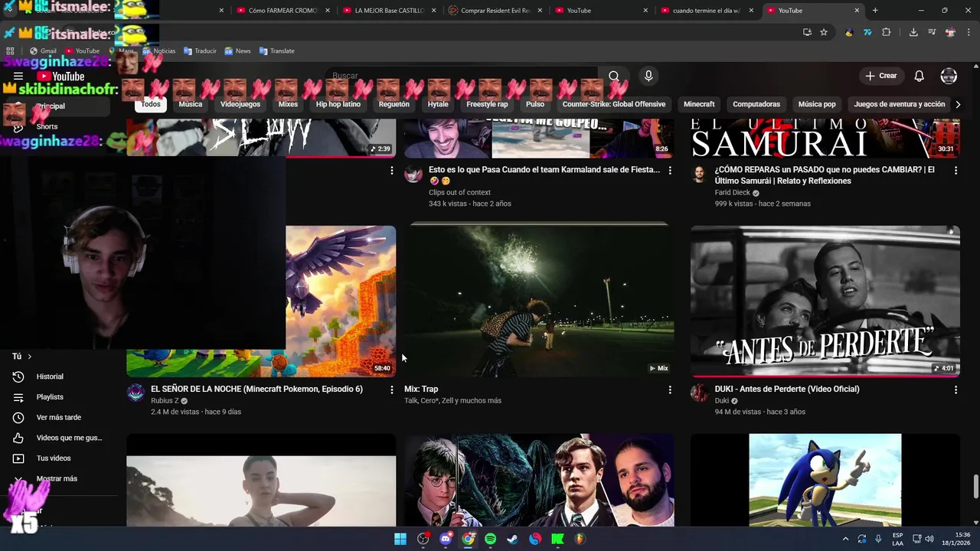Expand the Tú section chevron
Screen dimensions: 980x551
pyautogui.click(x=30, y=357)
